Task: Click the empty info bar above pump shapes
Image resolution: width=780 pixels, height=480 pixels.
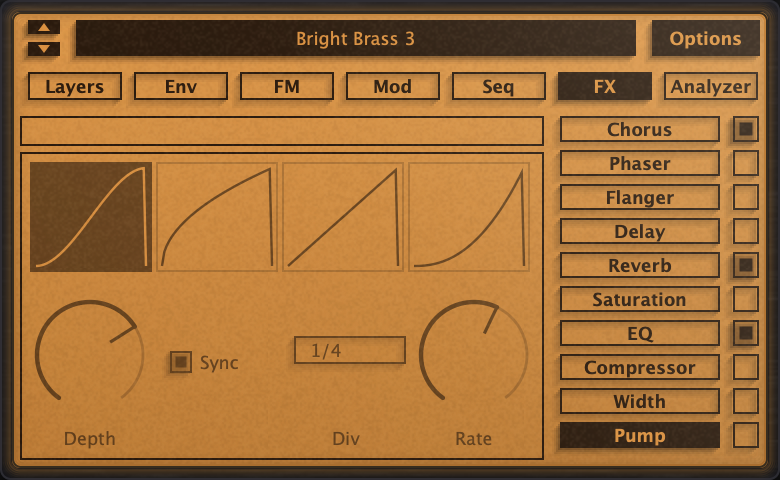Action: tap(282, 131)
